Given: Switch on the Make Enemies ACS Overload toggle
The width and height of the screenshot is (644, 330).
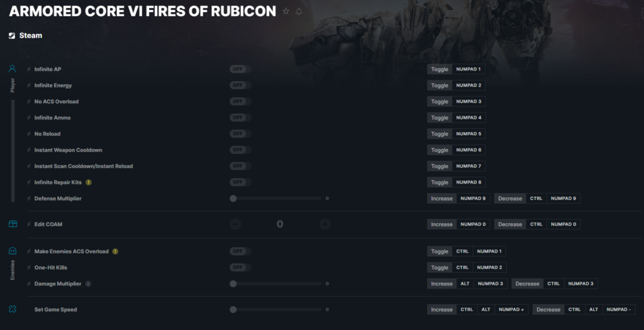Looking at the screenshot, I should click(x=240, y=251).
